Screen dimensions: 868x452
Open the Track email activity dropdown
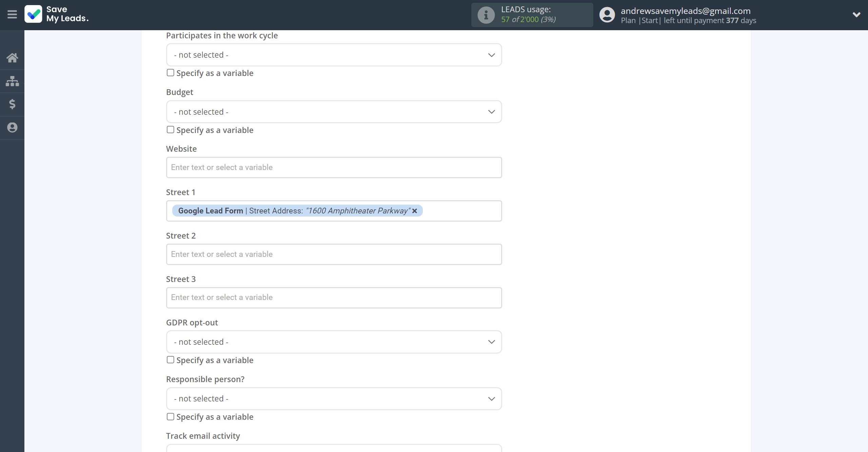coord(334,448)
